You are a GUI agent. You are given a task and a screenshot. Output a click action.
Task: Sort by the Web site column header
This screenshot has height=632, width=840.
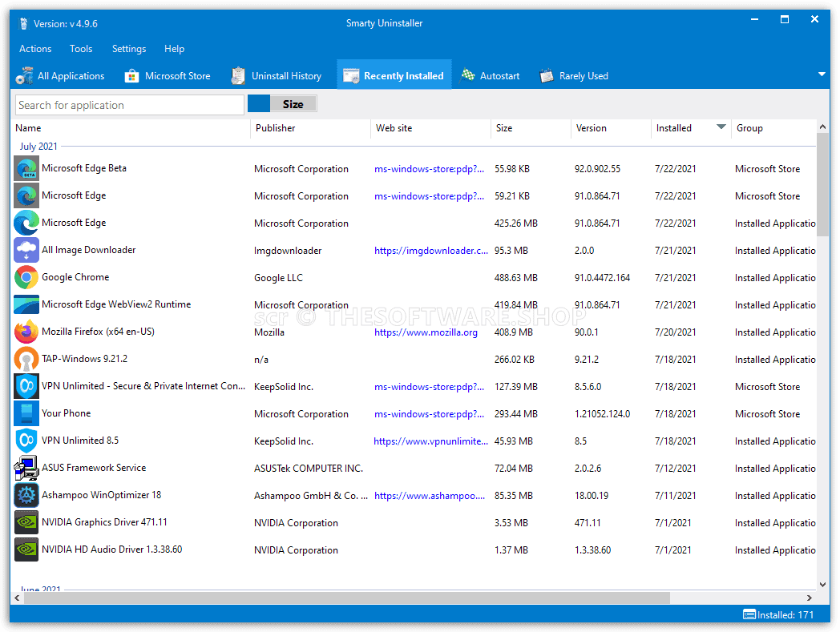tap(430, 128)
